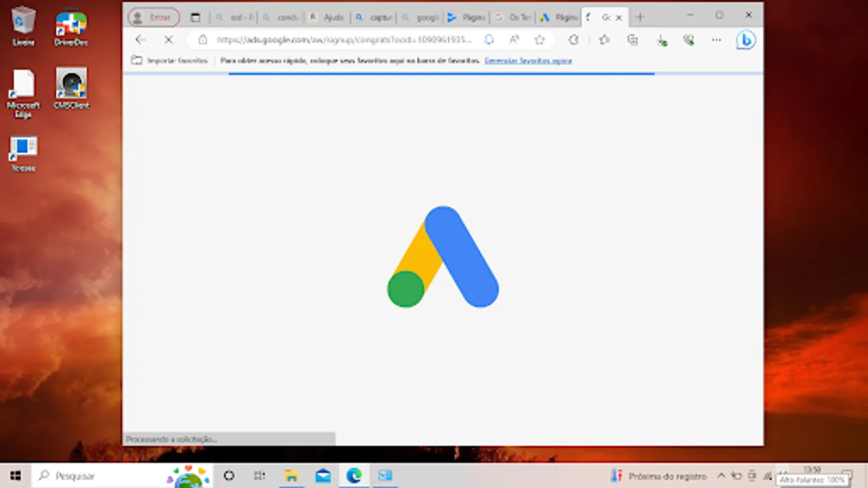Open the tab actions menu
The image size is (868, 488).
[x=195, y=17]
